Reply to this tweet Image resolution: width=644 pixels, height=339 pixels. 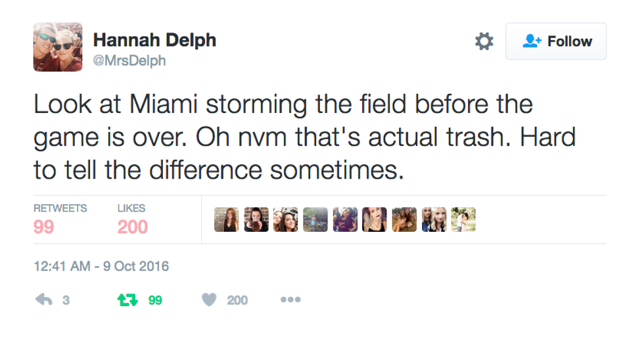[x=45, y=300]
